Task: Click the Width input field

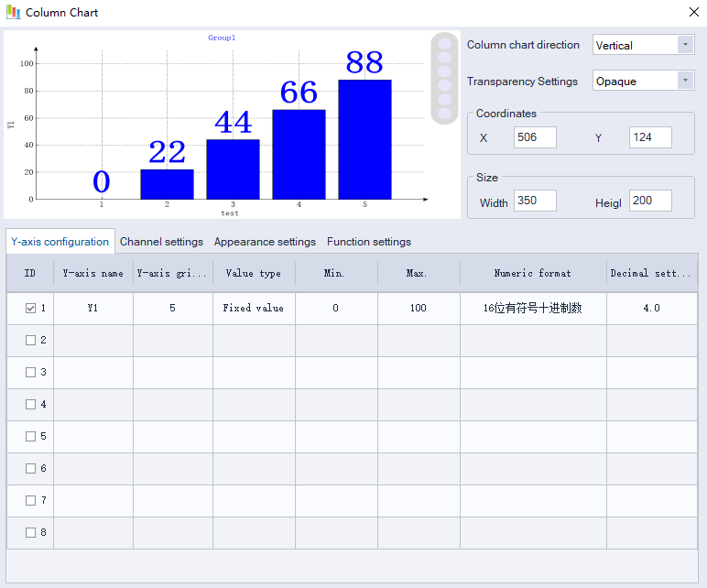Action: click(x=535, y=201)
